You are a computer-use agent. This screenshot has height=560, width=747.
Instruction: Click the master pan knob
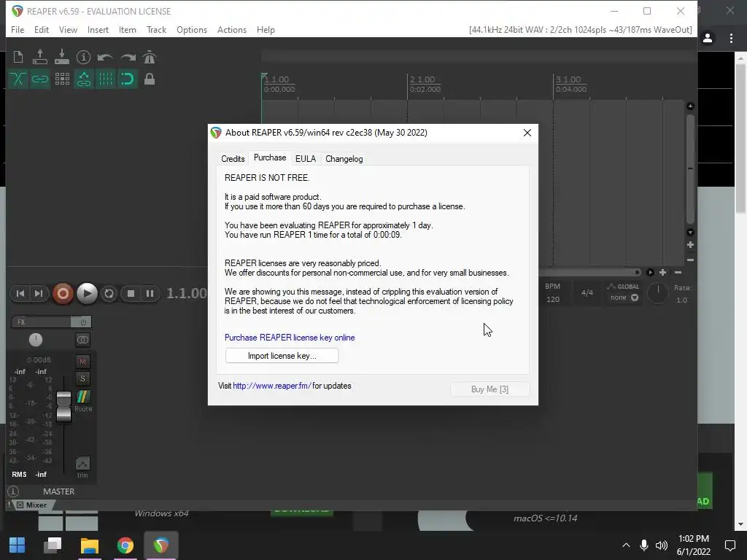[x=36, y=340]
